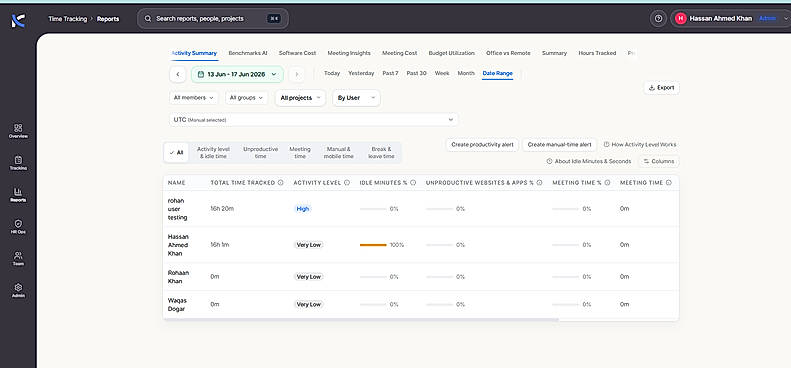Select the Week range
The image size is (791, 368).
[x=442, y=73]
